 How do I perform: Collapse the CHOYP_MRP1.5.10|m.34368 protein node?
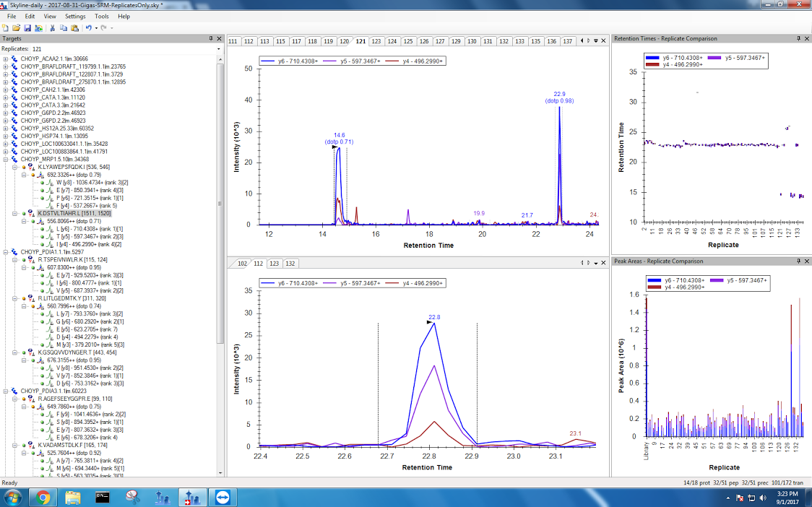tap(7, 159)
